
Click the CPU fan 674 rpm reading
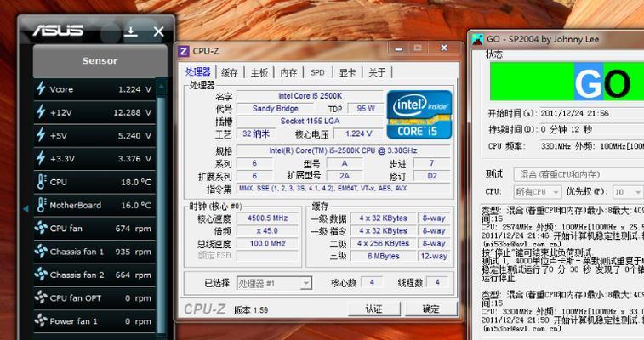tap(133, 229)
